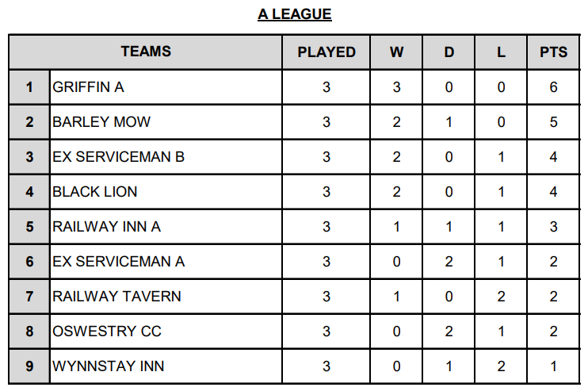Click the rank number 9 cell
The height and width of the screenshot is (391, 588).
click(29, 366)
